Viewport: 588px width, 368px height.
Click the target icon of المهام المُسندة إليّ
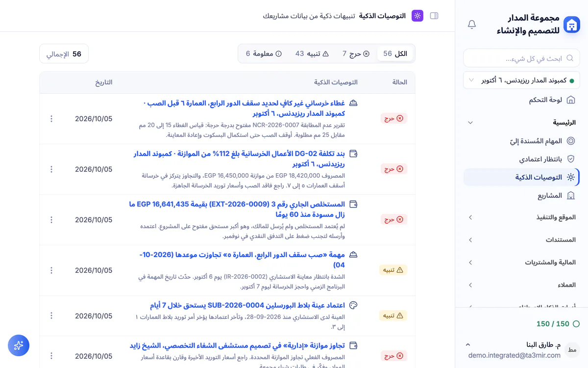[570, 141]
